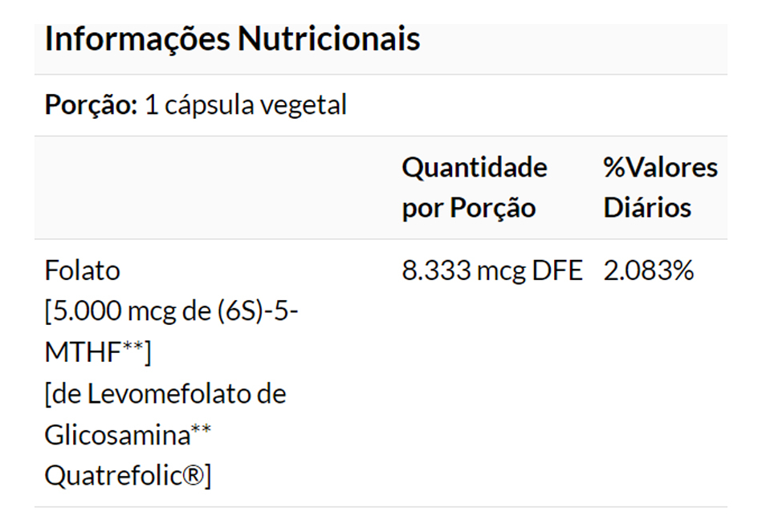Screen dimensions: 762x532
Task: Click the Quantidade por Porção column header
Action: pyautogui.click(x=474, y=188)
